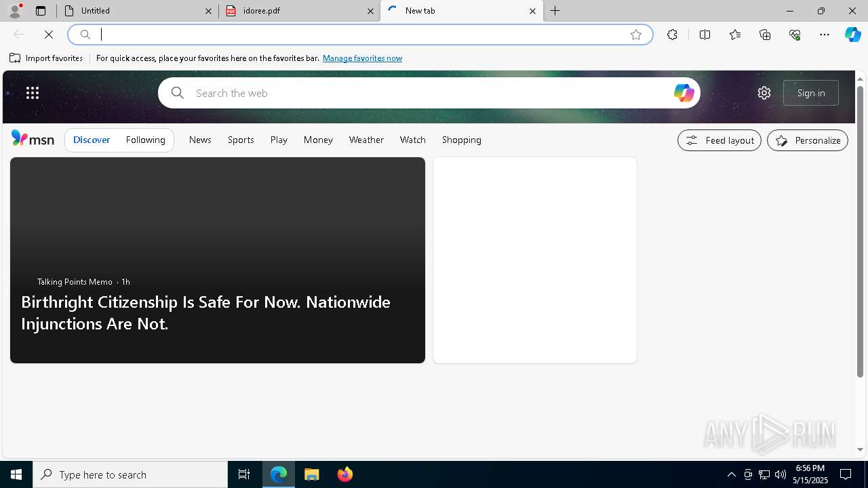This screenshot has height=488, width=868.
Task: Open File Explorer from the taskbar
Action: coord(312,474)
